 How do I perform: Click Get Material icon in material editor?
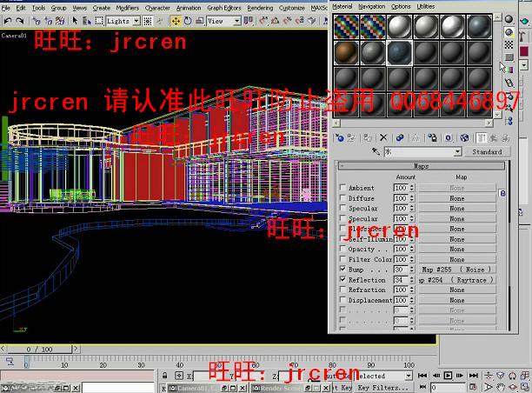(x=340, y=137)
